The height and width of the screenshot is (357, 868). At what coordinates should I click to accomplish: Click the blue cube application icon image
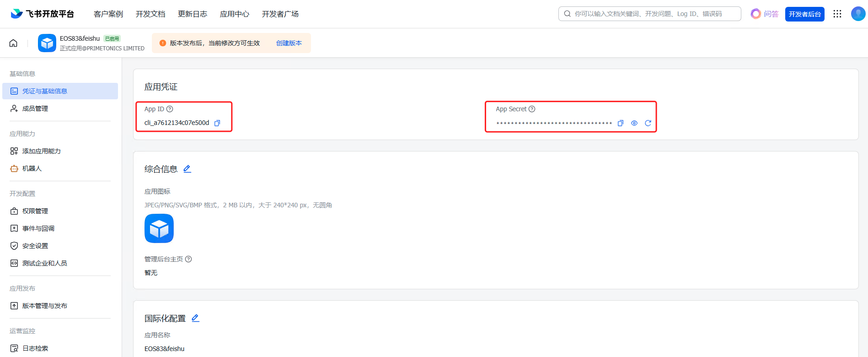[x=159, y=228]
